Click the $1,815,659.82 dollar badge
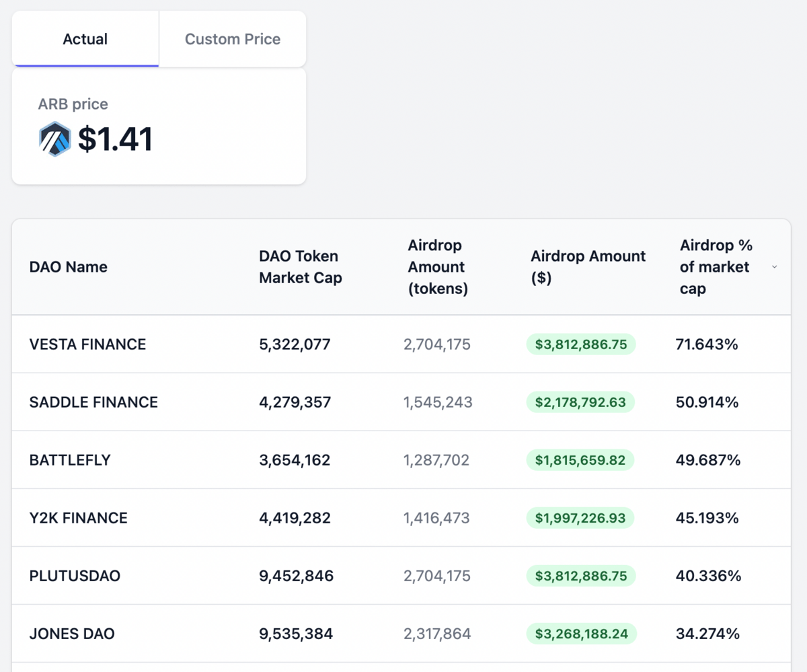Viewport: 807px width, 672px height. coord(580,460)
